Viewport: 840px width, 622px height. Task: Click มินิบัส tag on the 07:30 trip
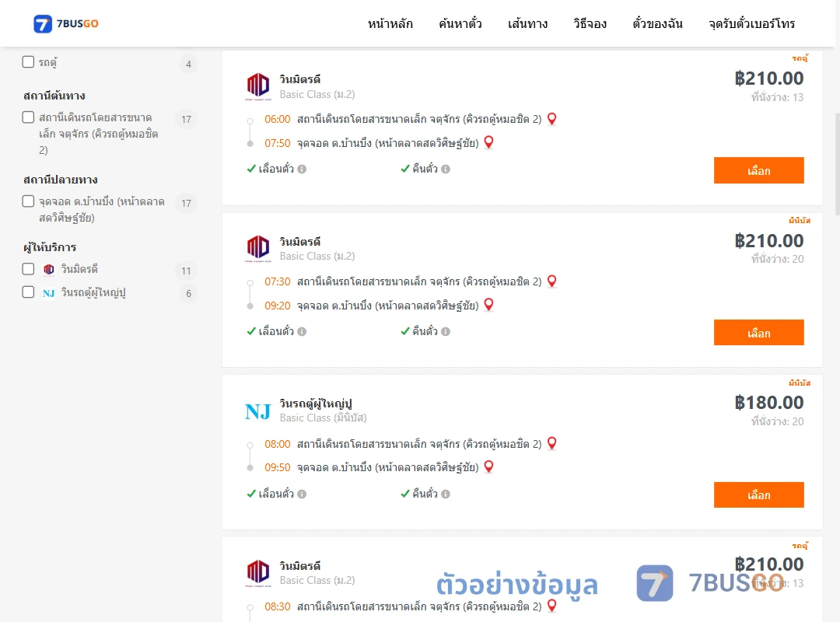click(x=800, y=220)
